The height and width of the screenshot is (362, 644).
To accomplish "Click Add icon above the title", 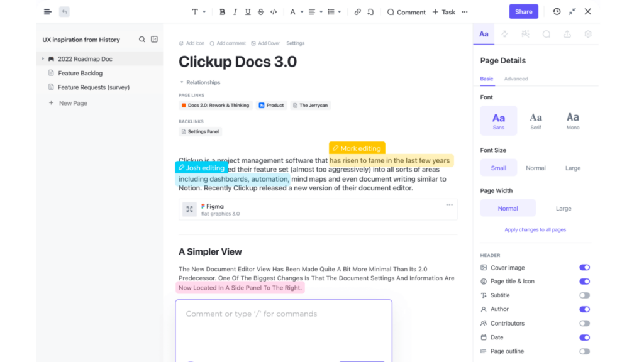I will tap(191, 43).
